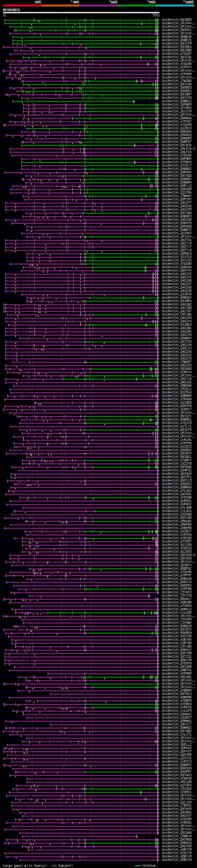Select the UniRef100_Q49SB1 label
The image size is (197, 868).
[x=177, y=494]
